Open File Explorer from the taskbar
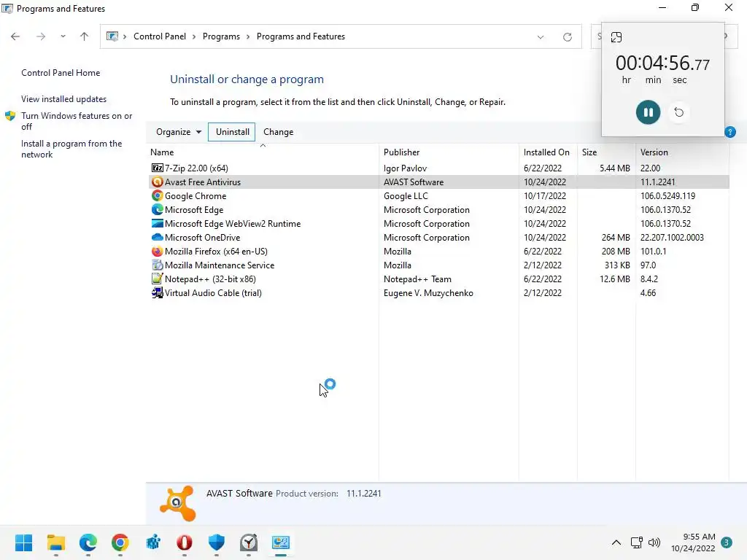Image resolution: width=747 pixels, height=560 pixels. pyautogui.click(x=55, y=542)
